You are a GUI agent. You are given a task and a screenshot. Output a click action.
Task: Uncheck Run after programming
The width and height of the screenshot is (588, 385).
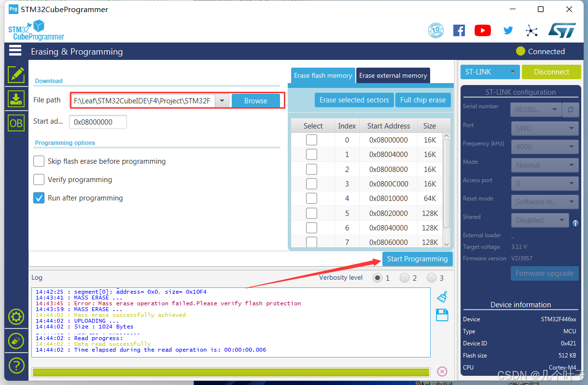[39, 198]
